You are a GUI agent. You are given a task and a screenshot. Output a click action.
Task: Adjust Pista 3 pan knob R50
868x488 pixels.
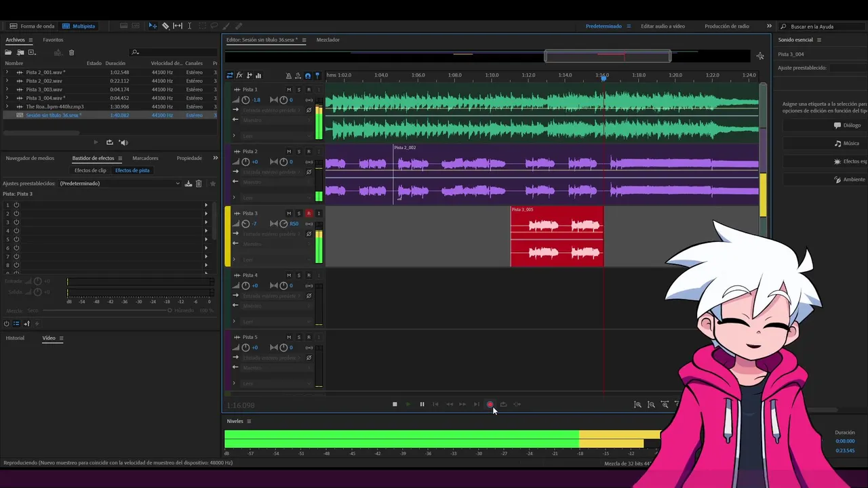click(283, 224)
